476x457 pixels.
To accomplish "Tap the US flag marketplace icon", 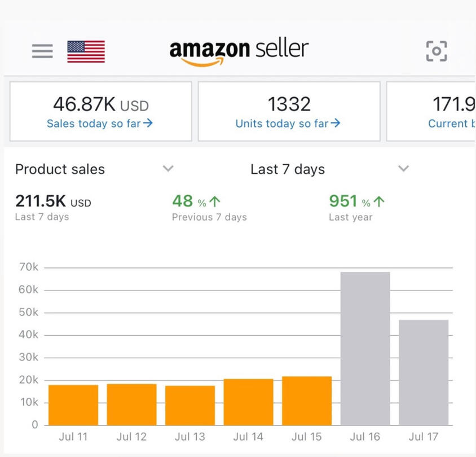I will coord(86,51).
